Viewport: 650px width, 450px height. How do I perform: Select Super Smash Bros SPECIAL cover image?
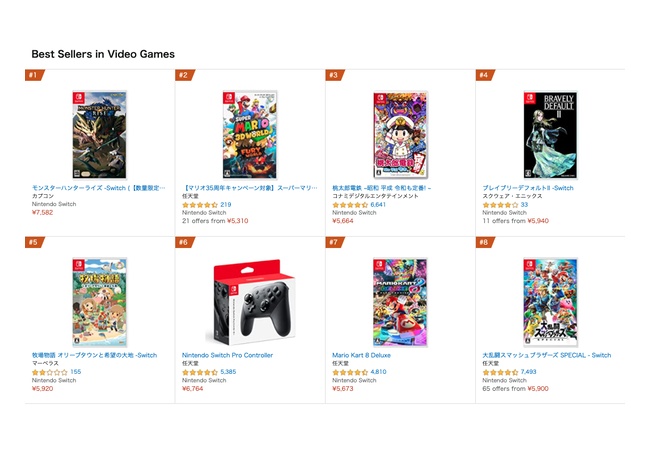[550, 302]
